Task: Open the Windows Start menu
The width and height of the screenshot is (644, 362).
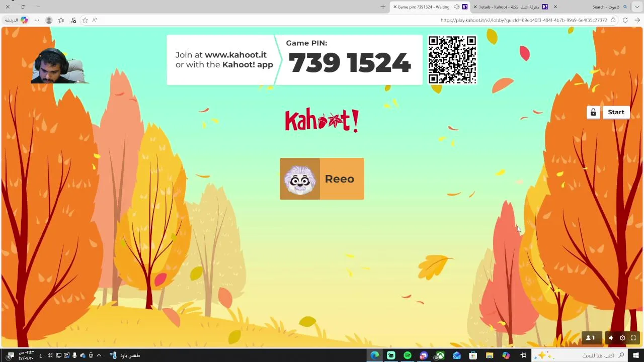Action: coord(636,355)
